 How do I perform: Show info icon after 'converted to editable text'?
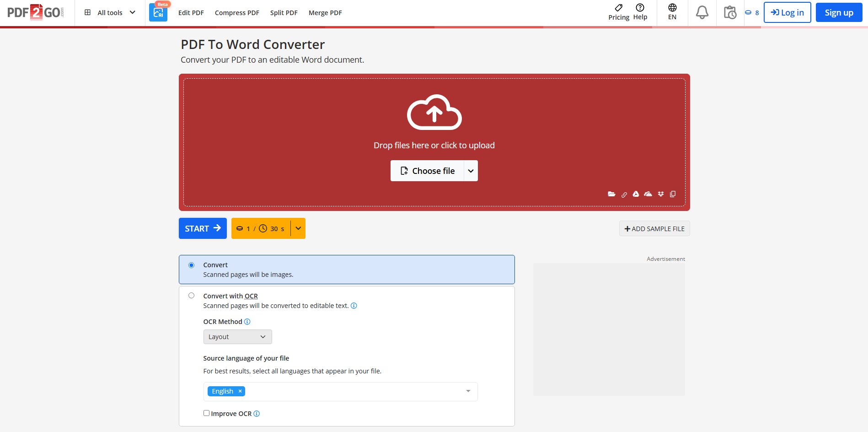[354, 306]
